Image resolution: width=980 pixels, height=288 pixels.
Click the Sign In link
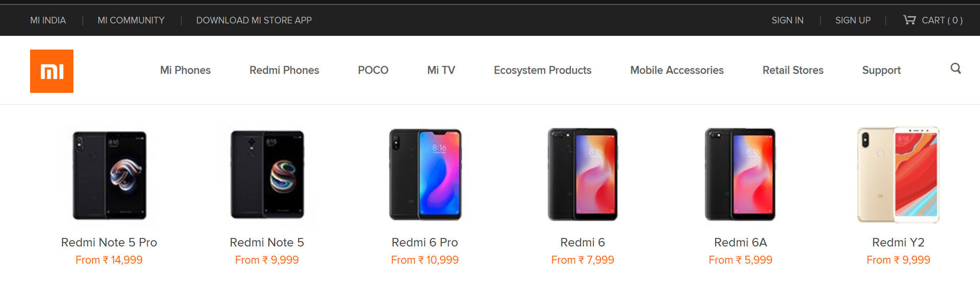pos(787,20)
